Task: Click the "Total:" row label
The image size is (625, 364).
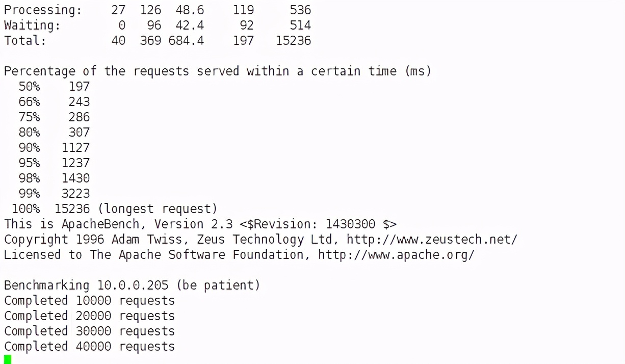Action: click(x=25, y=40)
